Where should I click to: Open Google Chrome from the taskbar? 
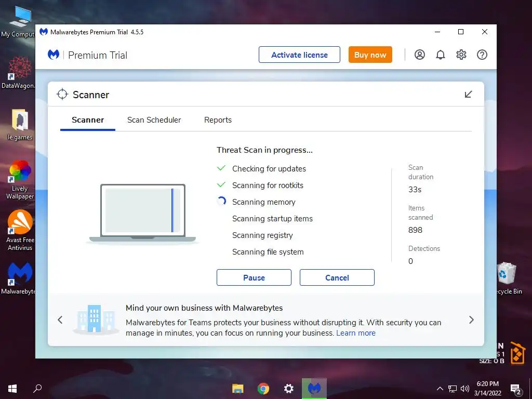point(263,389)
